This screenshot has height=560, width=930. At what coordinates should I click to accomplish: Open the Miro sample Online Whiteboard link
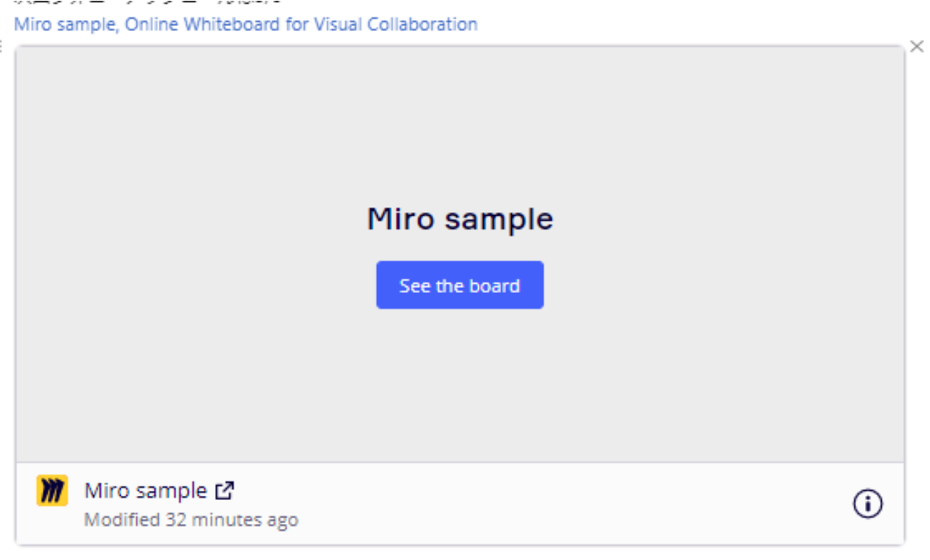click(245, 25)
